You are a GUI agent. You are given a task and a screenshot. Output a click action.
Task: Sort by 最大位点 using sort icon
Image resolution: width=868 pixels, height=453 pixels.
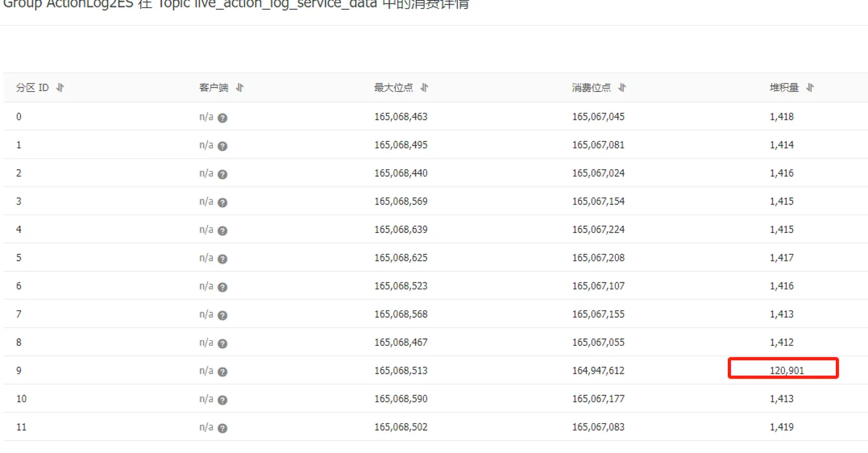(424, 88)
